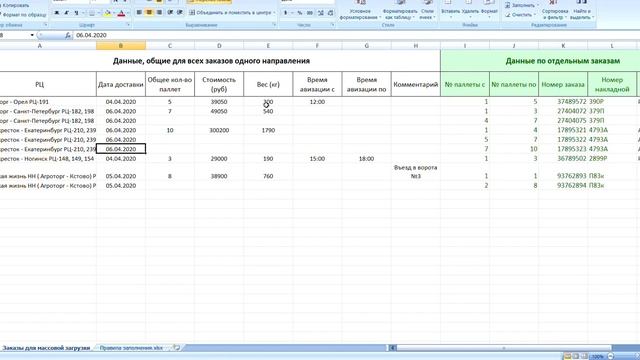Image resolution: width=640 pixels, height=360 pixels.
Task: Click Insert cells button
Action: click(x=450, y=10)
